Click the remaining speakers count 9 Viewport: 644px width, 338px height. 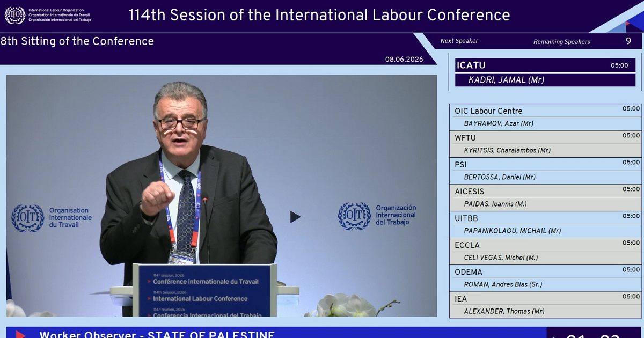628,41
